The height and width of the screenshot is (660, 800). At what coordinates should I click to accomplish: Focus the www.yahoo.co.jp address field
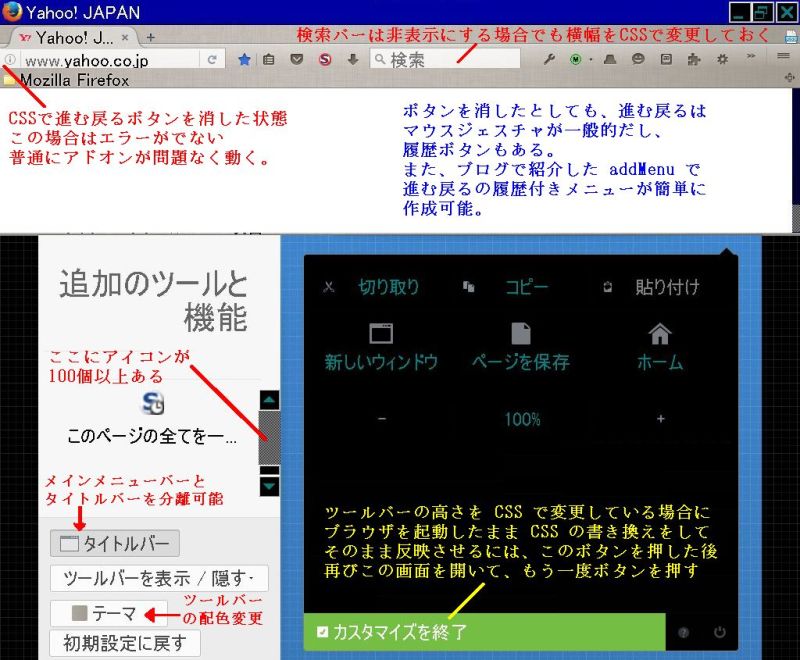[110, 61]
